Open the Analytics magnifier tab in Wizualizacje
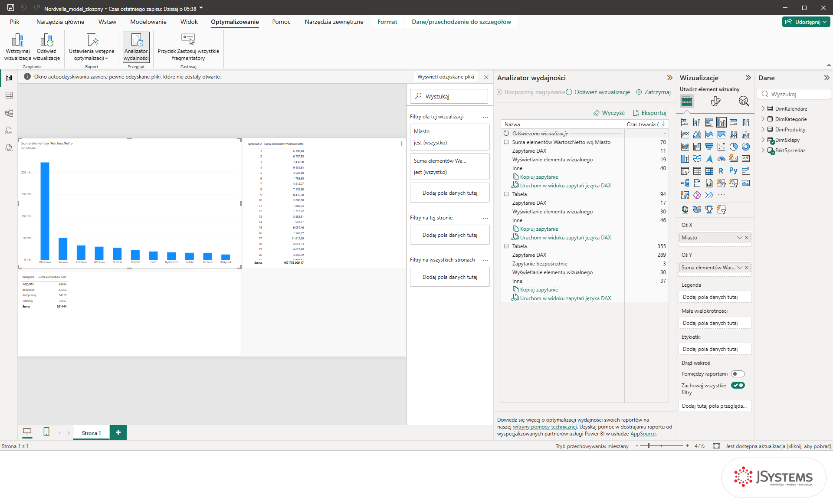The width and height of the screenshot is (833, 504). (744, 101)
